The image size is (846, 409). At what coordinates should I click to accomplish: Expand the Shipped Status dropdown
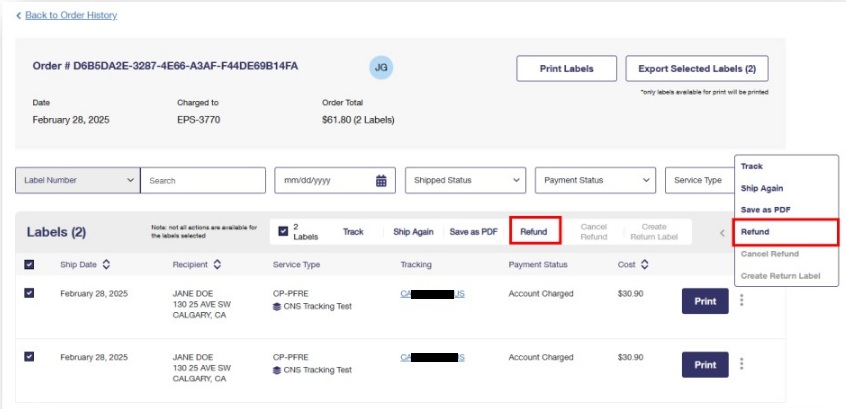(465, 181)
